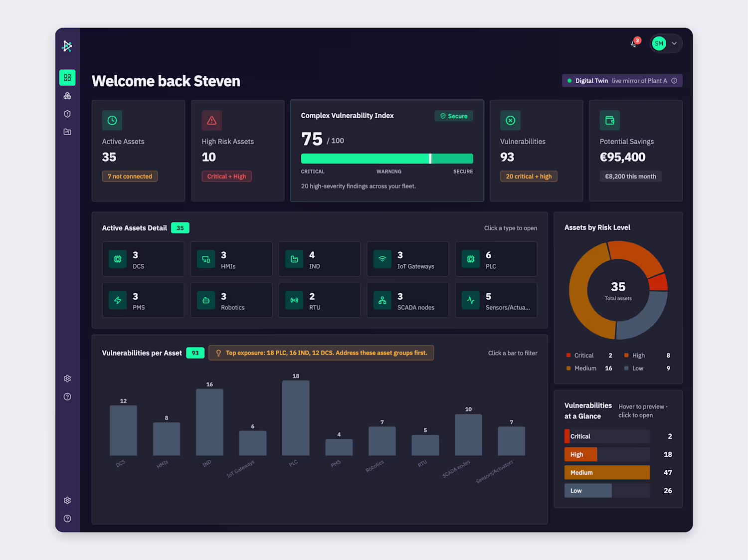Click the Sensors/Actuators pulse icon
Viewport: 748px width, 560px height.
pyautogui.click(x=470, y=300)
